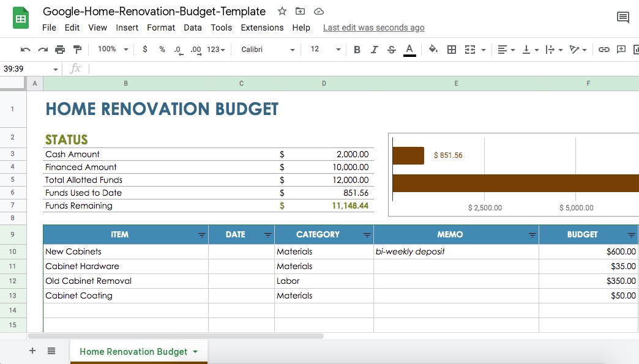Open the Format menu
The height and width of the screenshot is (364, 639).
pos(161,28)
